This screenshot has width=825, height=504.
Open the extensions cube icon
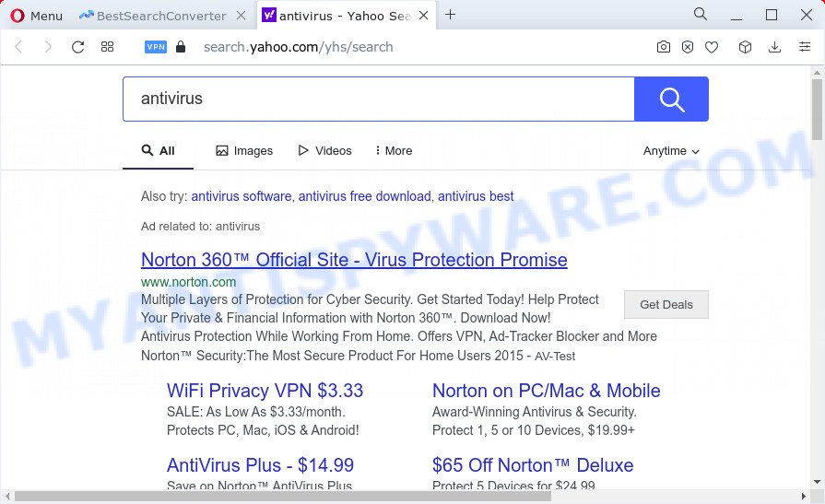[745, 47]
